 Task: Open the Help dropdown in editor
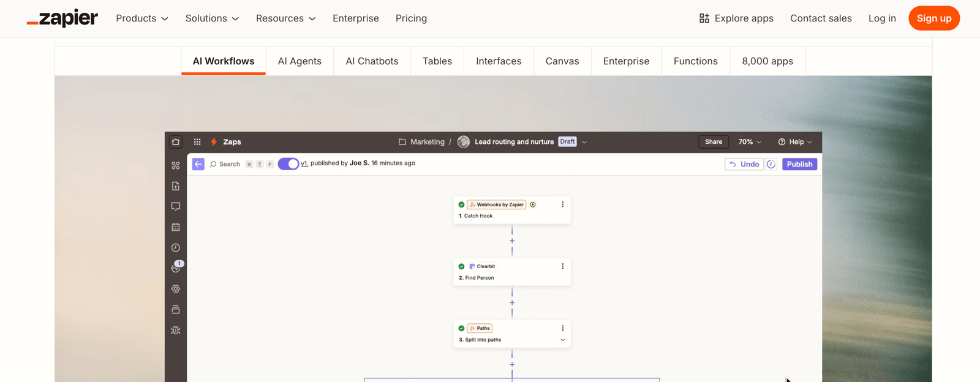click(795, 142)
